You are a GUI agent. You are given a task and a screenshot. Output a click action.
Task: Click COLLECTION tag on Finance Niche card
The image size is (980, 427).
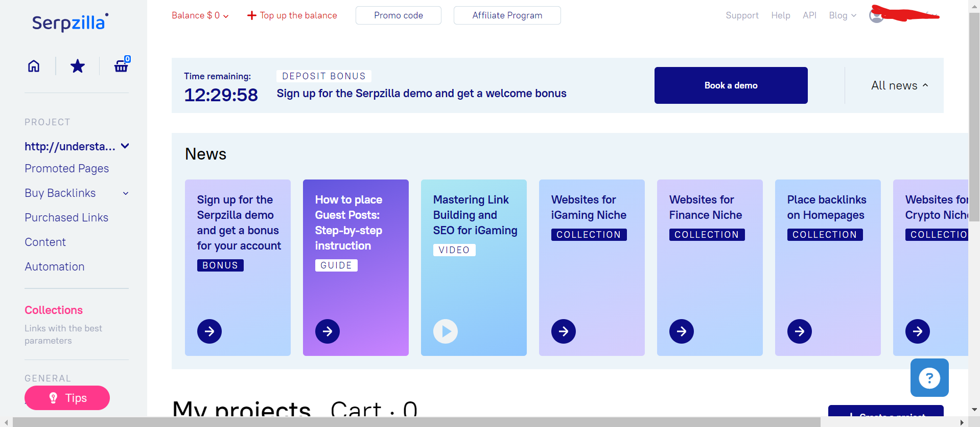707,235
